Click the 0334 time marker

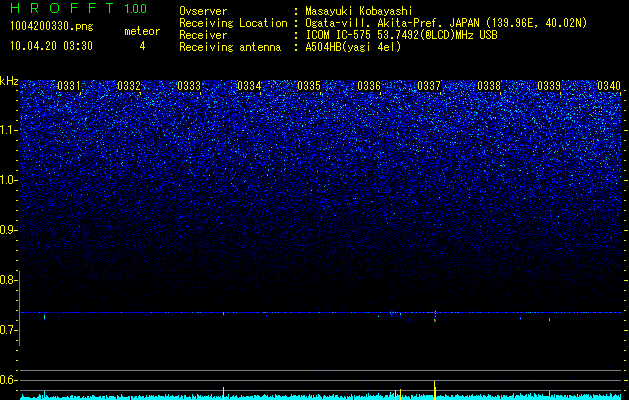(249, 86)
